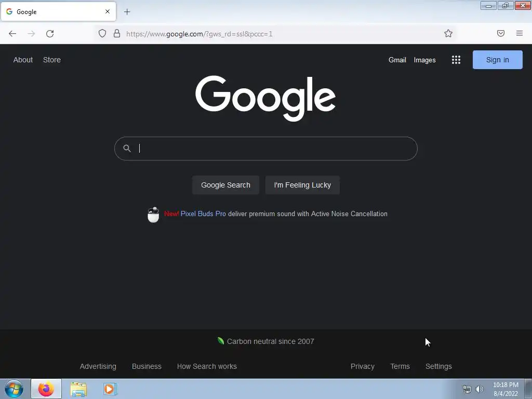
Task: Reload the current page
Action: 50,34
